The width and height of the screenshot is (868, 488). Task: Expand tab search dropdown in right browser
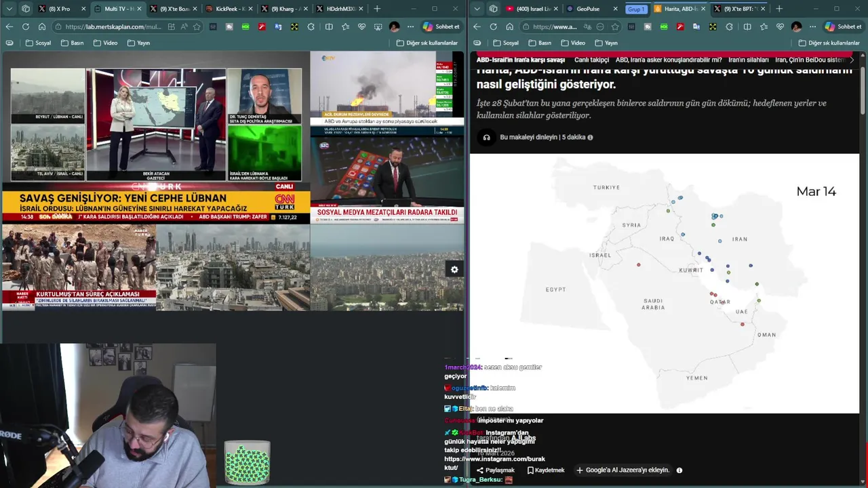[477, 9]
